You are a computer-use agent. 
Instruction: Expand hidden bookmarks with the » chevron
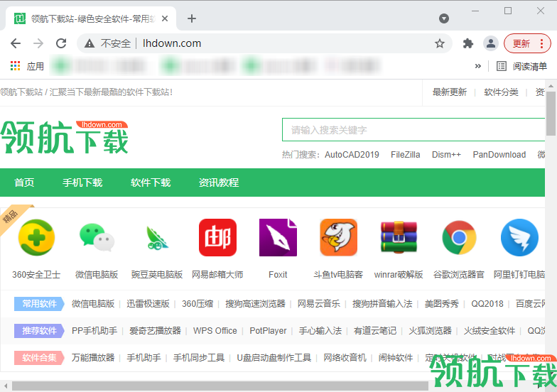coord(478,66)
